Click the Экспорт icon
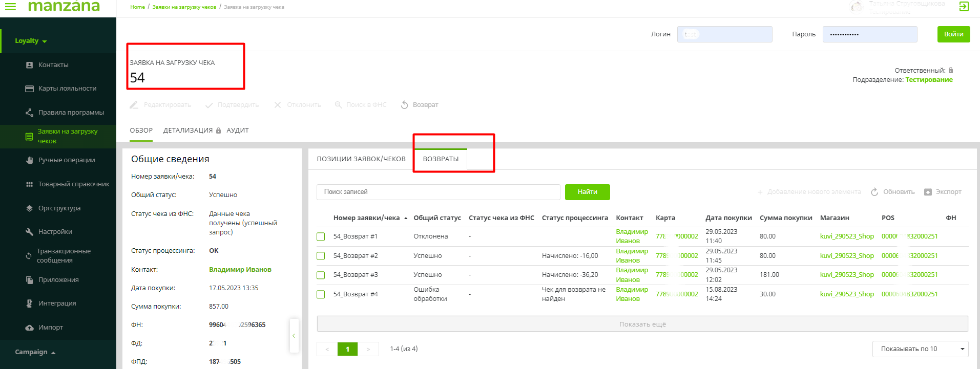This screenshot has width=980, height=369. pyautogui.click(x=928, y=192)
